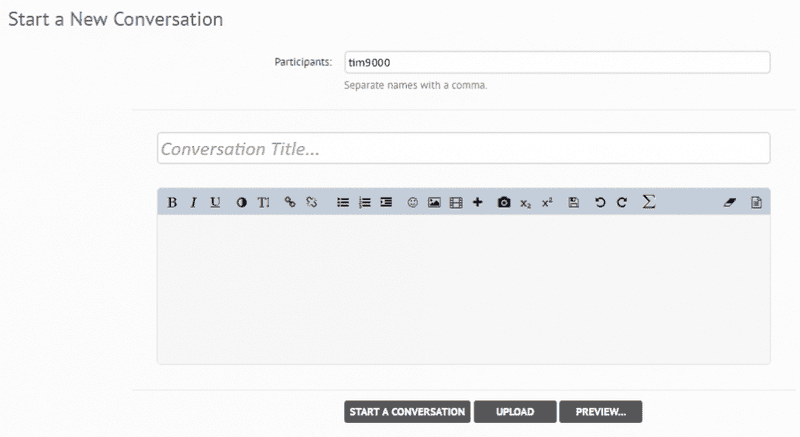
Task: Insert an unordered bullet list
Action: click(x=342, y=202)
